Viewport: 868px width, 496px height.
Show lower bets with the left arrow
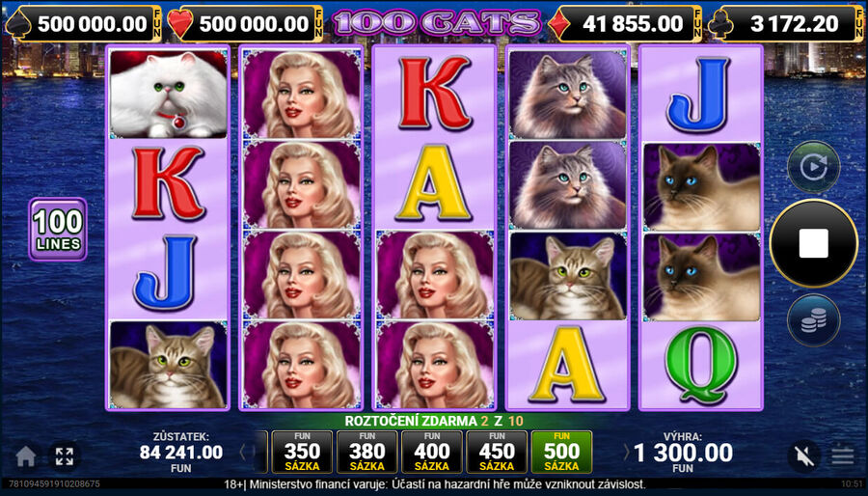point(242,453)
